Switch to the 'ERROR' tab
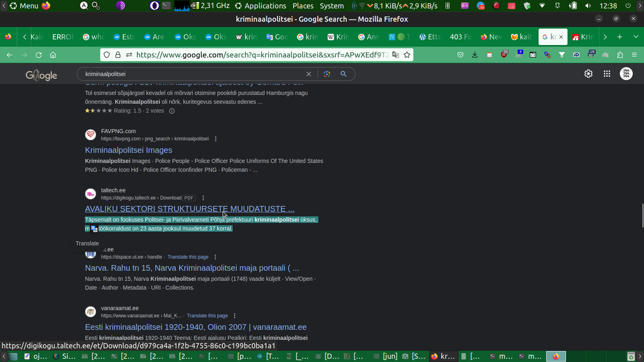The width and height of the screenshot is (644, 362). click(63, 37)
